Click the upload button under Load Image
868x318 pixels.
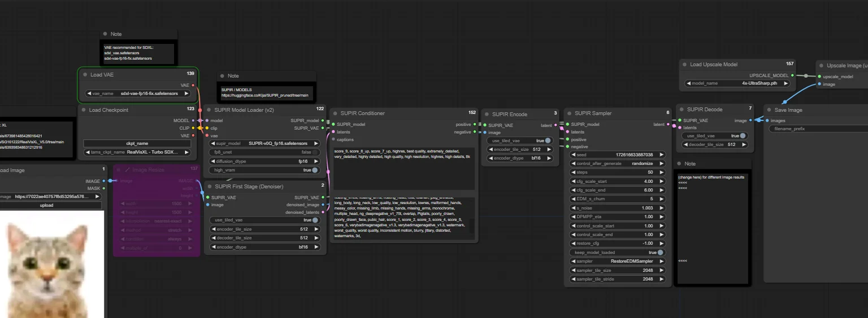47,206
